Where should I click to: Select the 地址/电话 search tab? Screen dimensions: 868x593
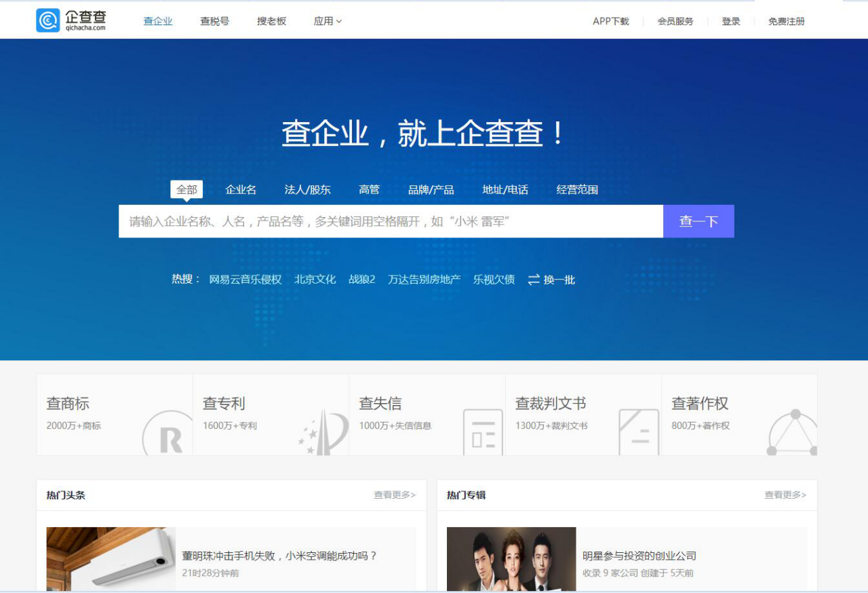(x=505, y=190)
